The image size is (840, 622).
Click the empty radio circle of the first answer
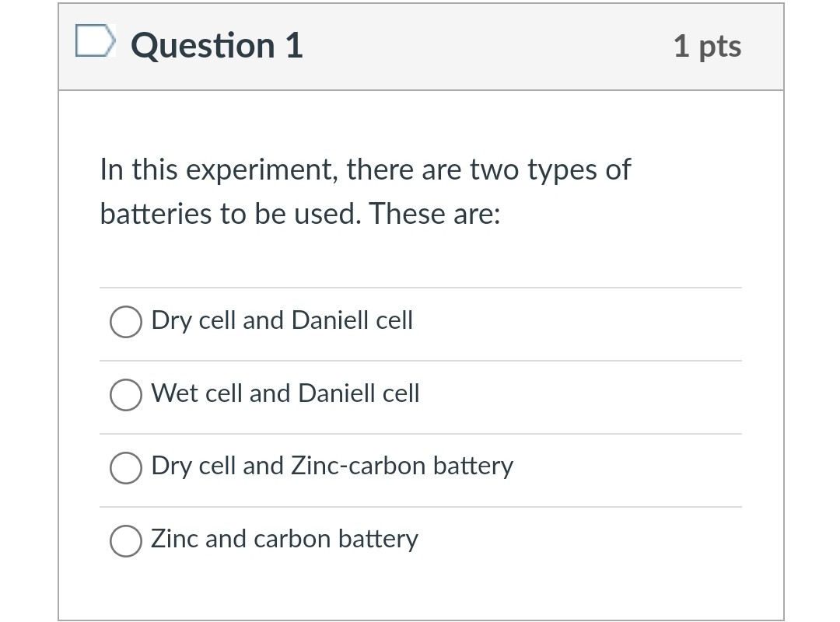click(125, 321)
